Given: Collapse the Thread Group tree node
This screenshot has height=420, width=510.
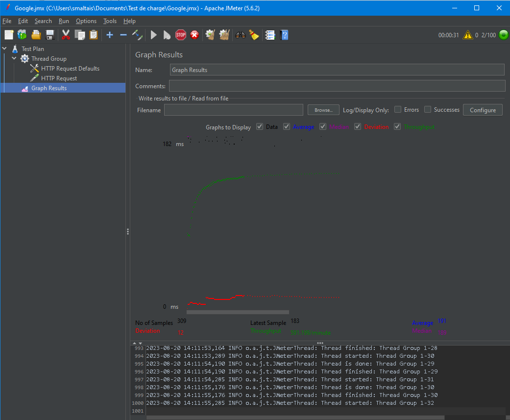Looking at the screenshot, I should [x=14, y=59].
